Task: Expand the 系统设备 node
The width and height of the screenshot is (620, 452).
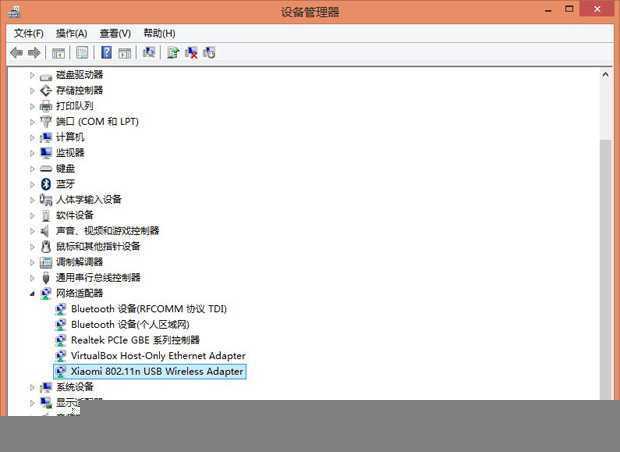Action: (32, 387)
